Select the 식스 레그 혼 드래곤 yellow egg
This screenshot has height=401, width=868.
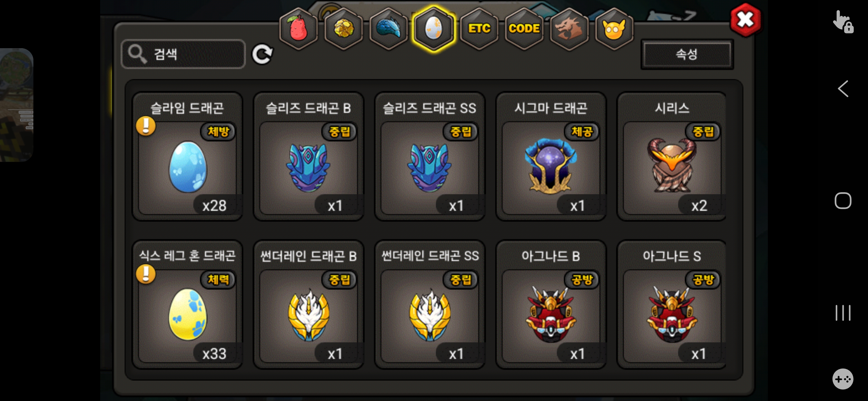pyautogui.click(x=187, y=305)
